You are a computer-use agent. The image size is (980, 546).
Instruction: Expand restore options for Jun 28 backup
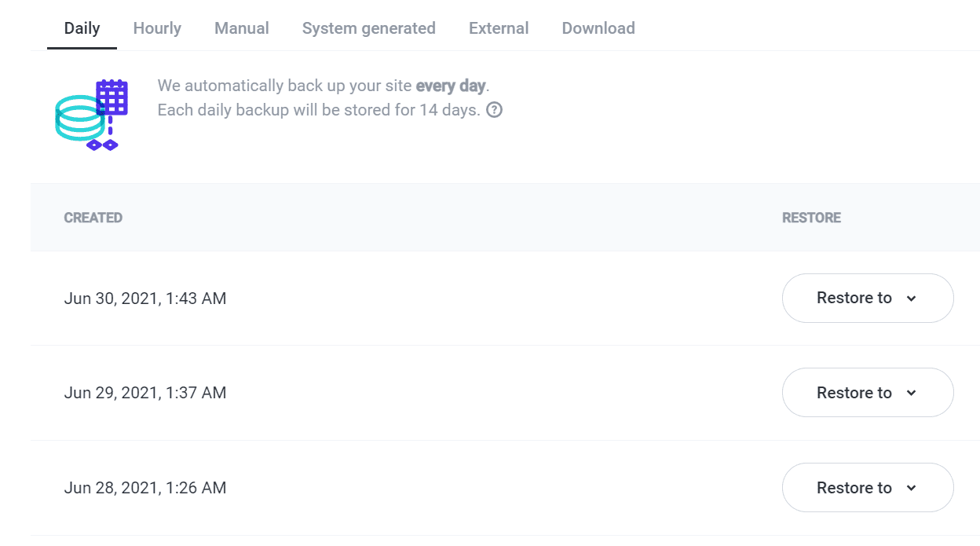[911, 488]
